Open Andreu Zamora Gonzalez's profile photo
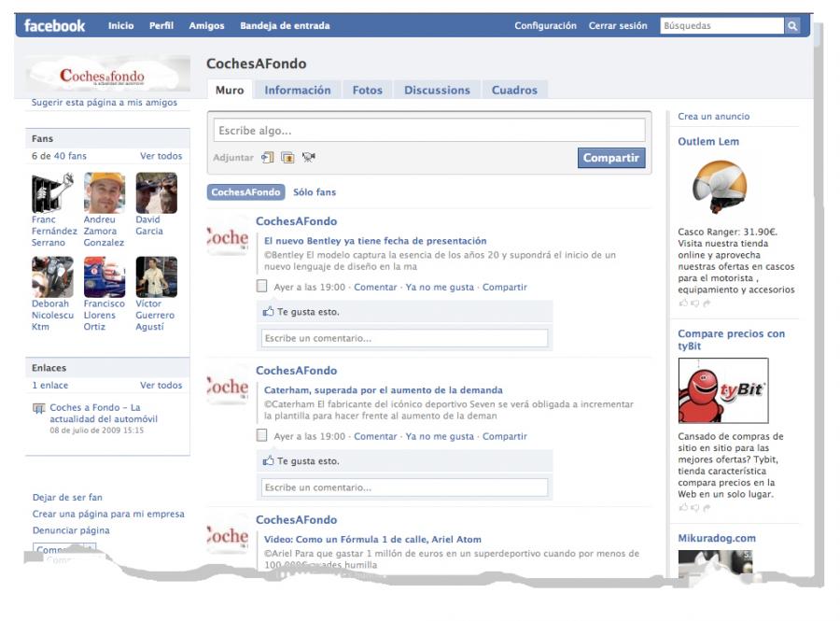This screenshot has width=840, height=621. tap(104, 193)
